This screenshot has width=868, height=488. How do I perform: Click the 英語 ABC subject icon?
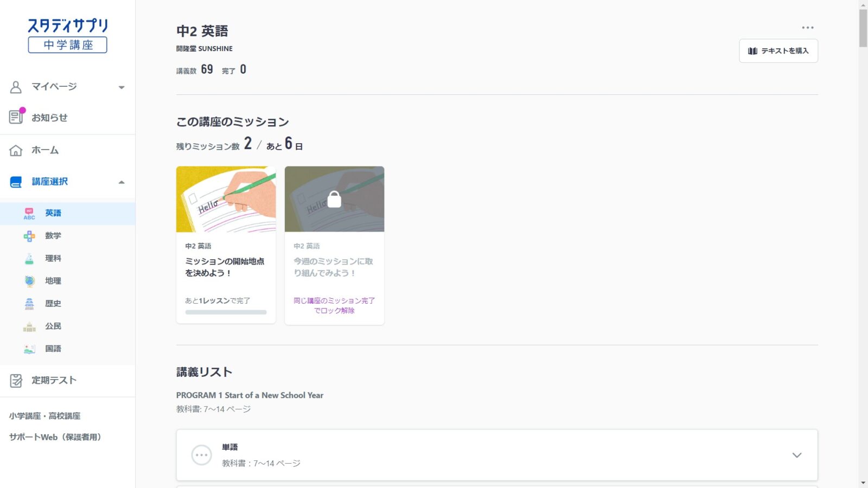tap(29, 214)
